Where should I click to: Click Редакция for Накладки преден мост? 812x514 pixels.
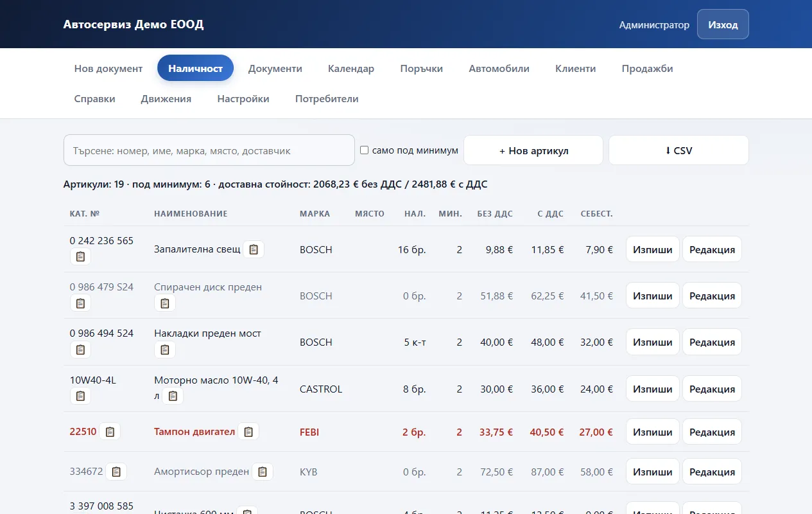[712, 342]
